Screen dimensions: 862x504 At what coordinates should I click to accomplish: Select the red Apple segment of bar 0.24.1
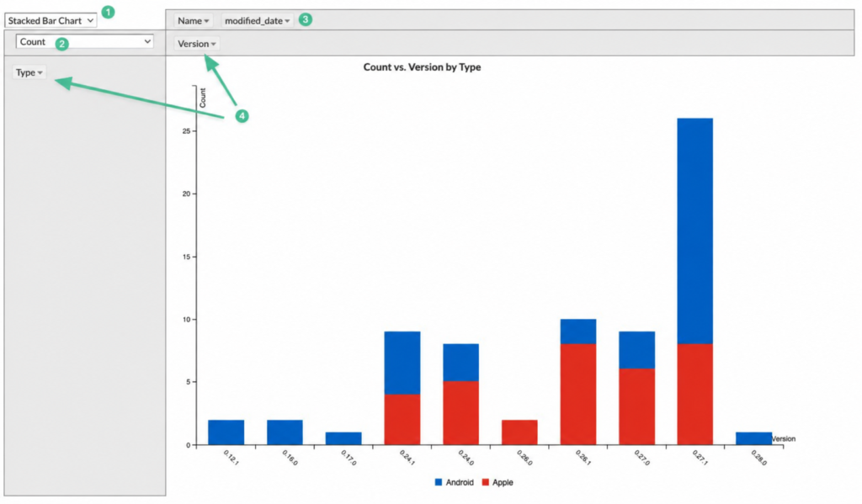coord(402,419)
